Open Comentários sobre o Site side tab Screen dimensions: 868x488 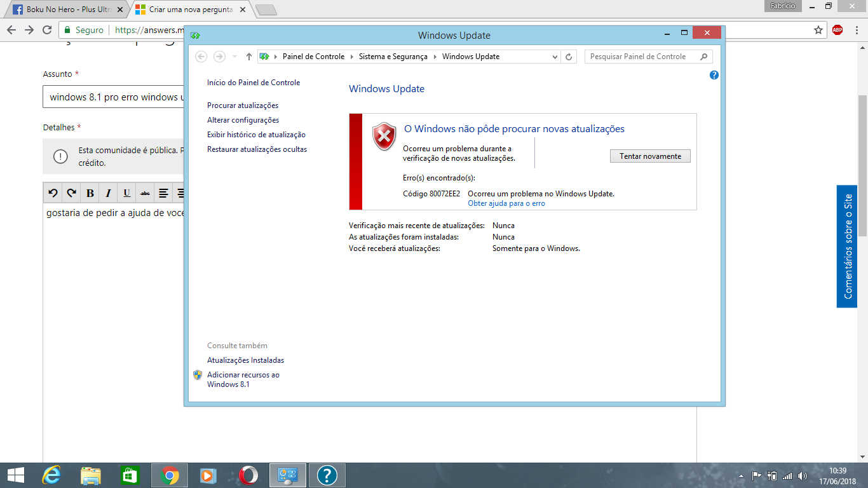(x=847, y=247)
